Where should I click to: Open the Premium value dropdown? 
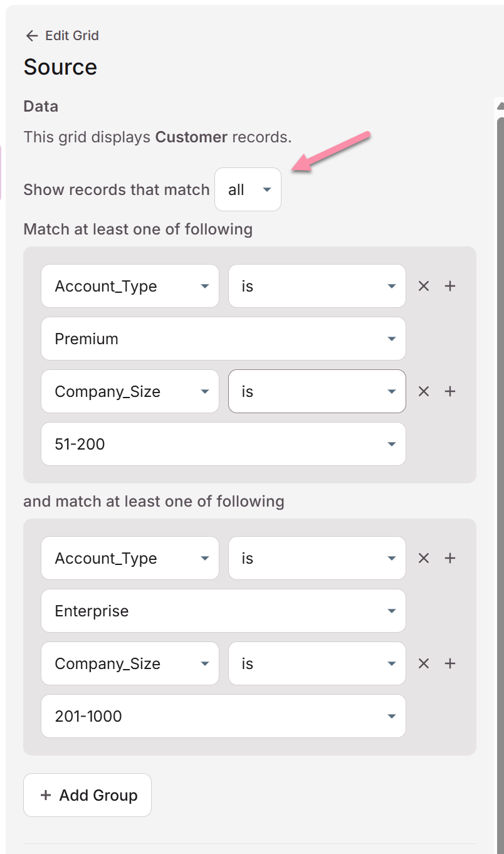coord(223,339)
